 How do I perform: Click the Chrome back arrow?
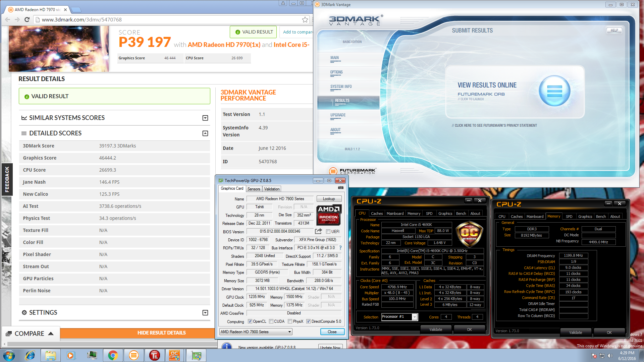(7, 19)
